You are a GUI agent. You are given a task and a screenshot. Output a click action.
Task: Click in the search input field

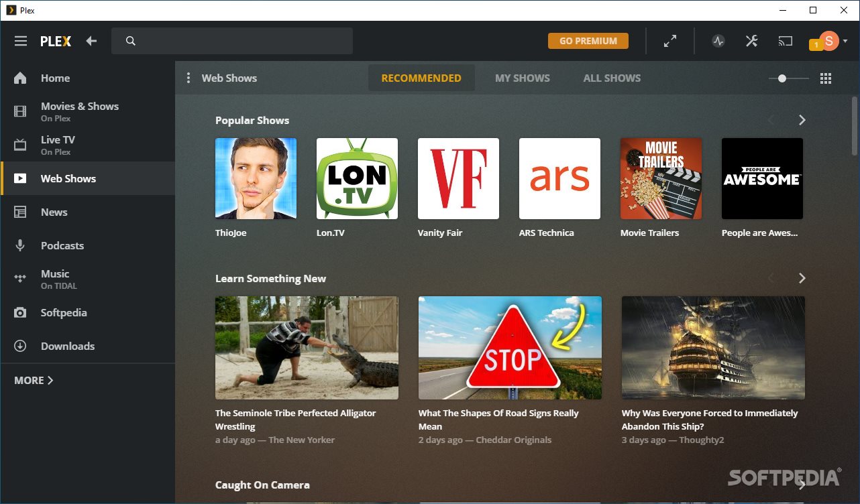click(x=232, y=41)
